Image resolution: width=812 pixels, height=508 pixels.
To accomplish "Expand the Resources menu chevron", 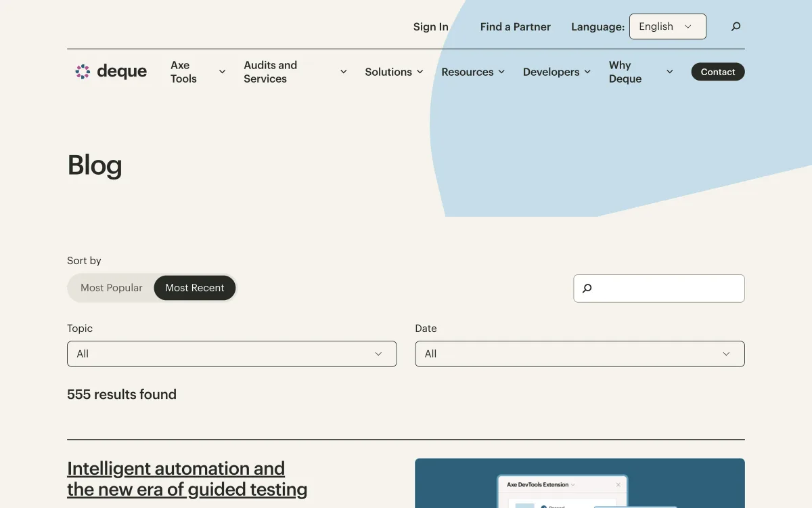I will 501,72.
